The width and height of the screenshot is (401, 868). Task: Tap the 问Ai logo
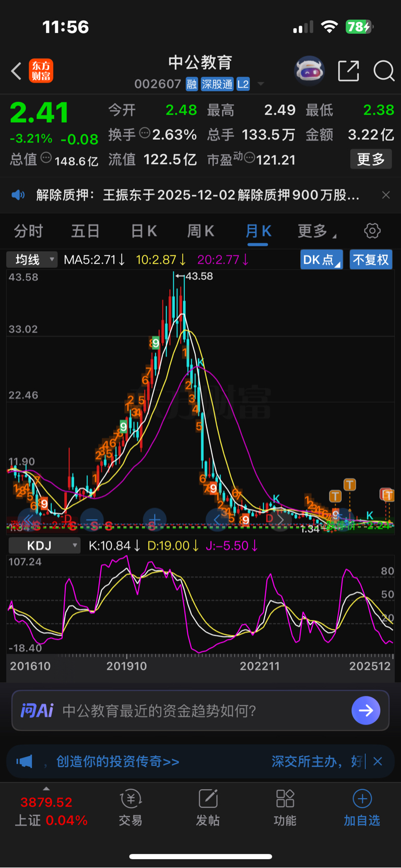37,710
